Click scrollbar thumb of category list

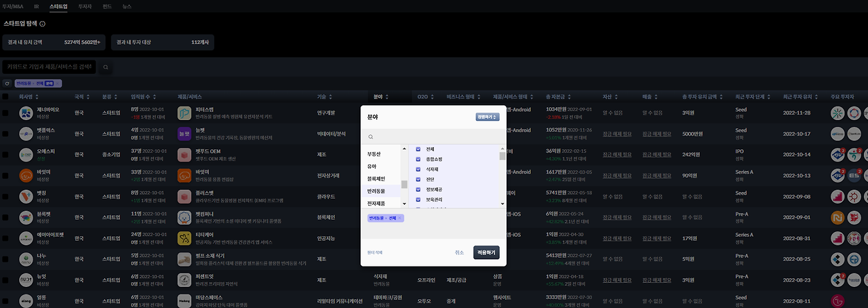[404, 184]
